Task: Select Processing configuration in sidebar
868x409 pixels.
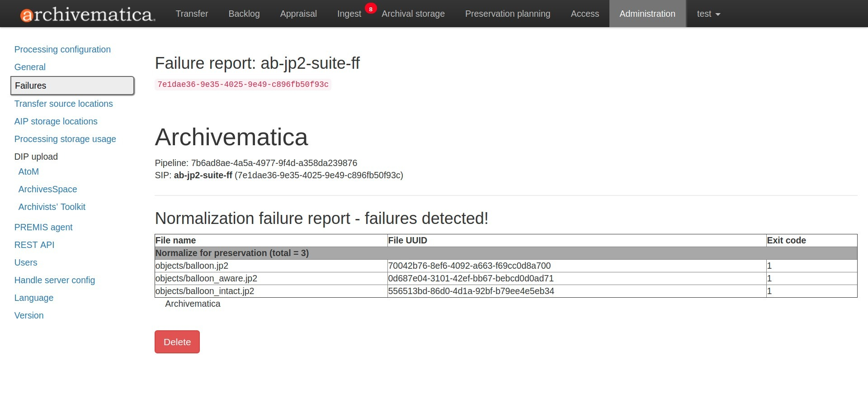Action: coord(62,49)
